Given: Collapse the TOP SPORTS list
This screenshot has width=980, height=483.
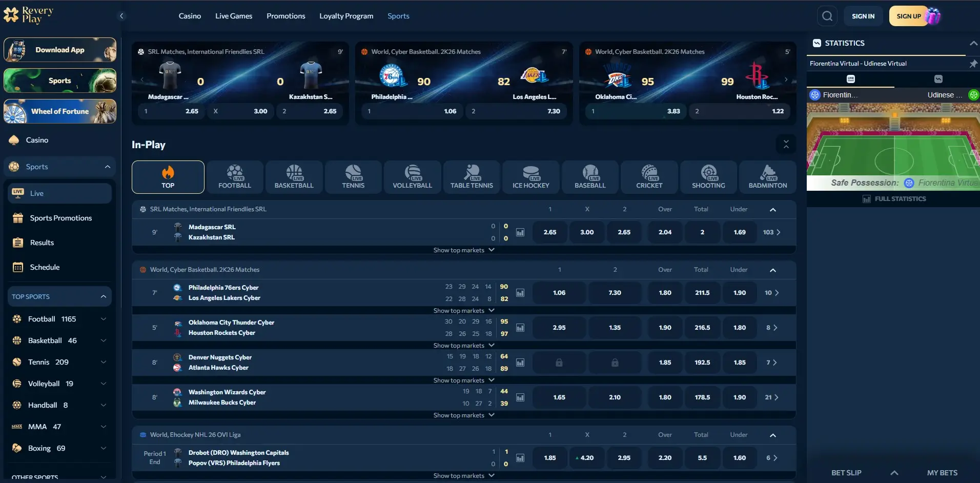Looking at the screenshot, I should coord(104,296).
